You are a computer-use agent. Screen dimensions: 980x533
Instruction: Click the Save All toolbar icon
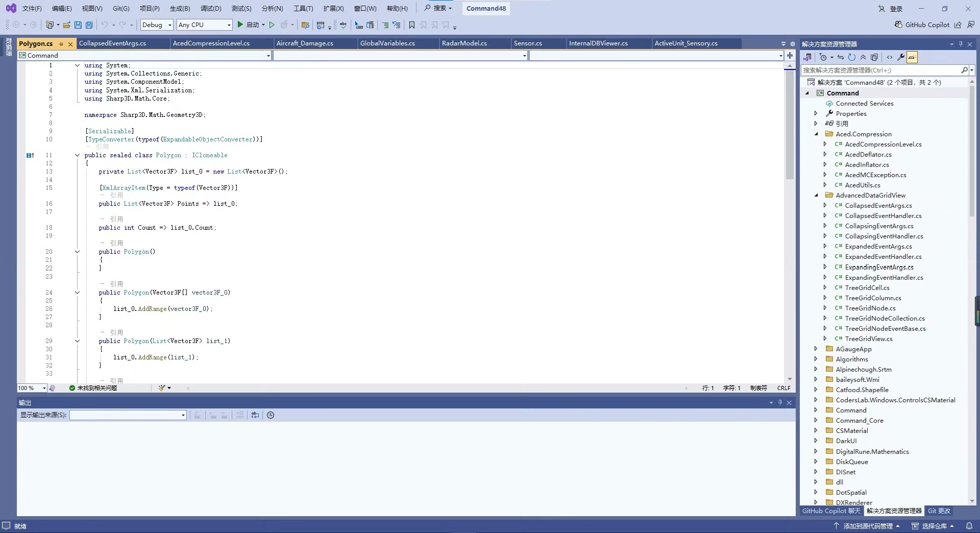[89, 25]
